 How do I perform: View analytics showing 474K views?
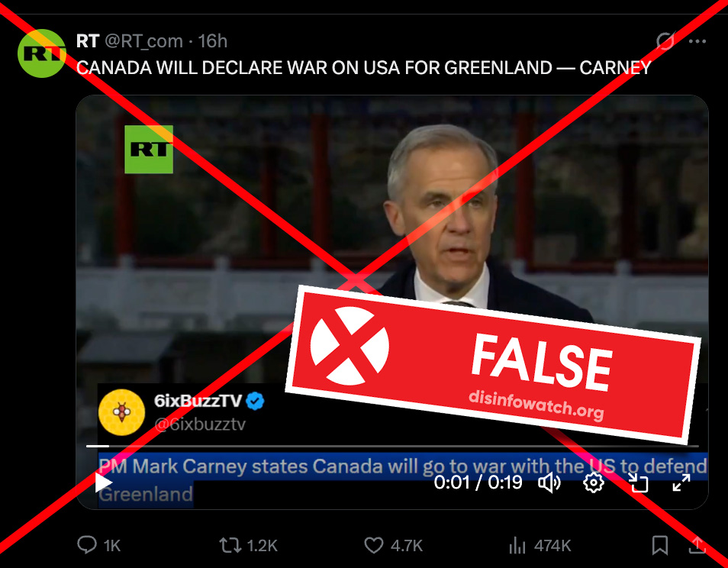[x=540, y=545]
